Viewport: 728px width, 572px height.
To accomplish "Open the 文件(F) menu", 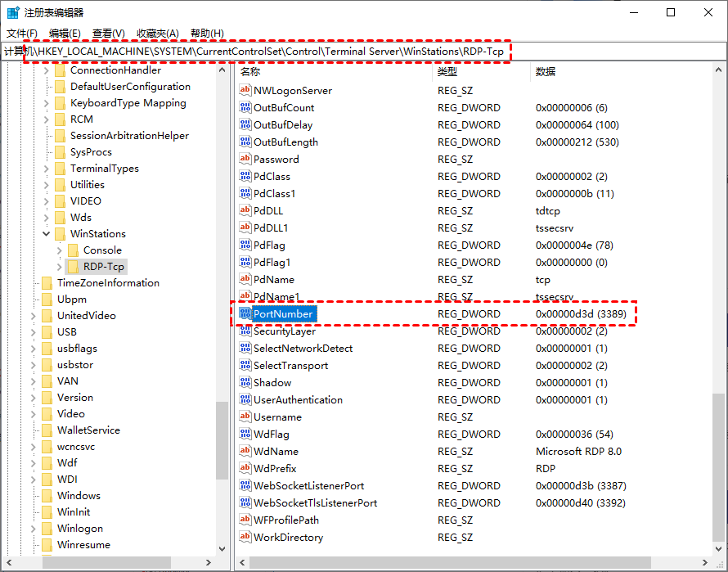I will pyautogui.click(x=22, y=33).
